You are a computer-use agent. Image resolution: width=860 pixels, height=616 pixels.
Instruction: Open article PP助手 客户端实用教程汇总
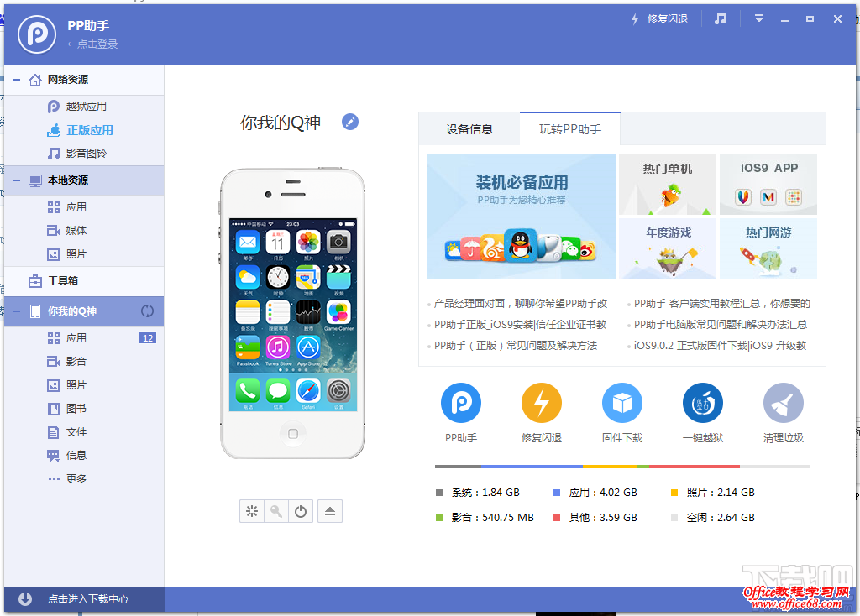(721, 304)
